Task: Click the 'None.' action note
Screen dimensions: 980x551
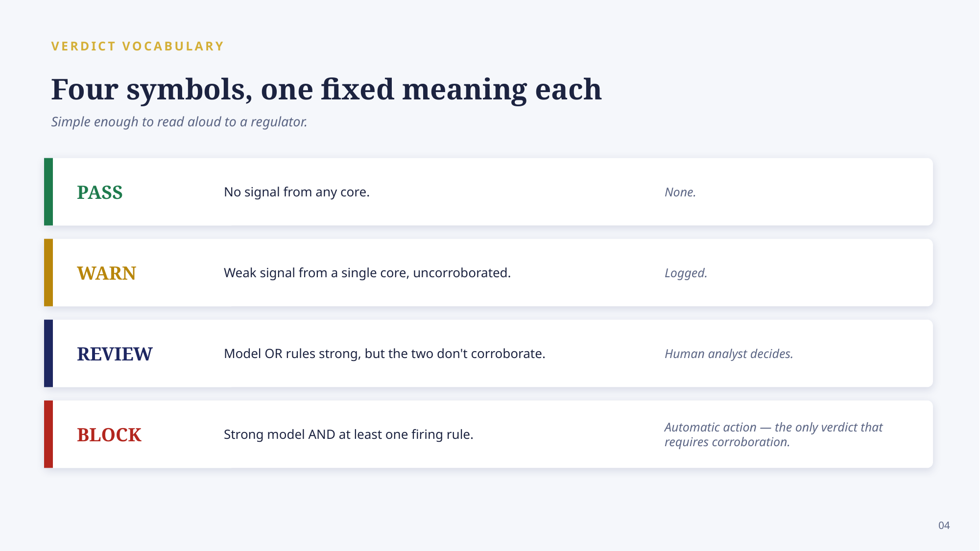Action: point(680,192)
